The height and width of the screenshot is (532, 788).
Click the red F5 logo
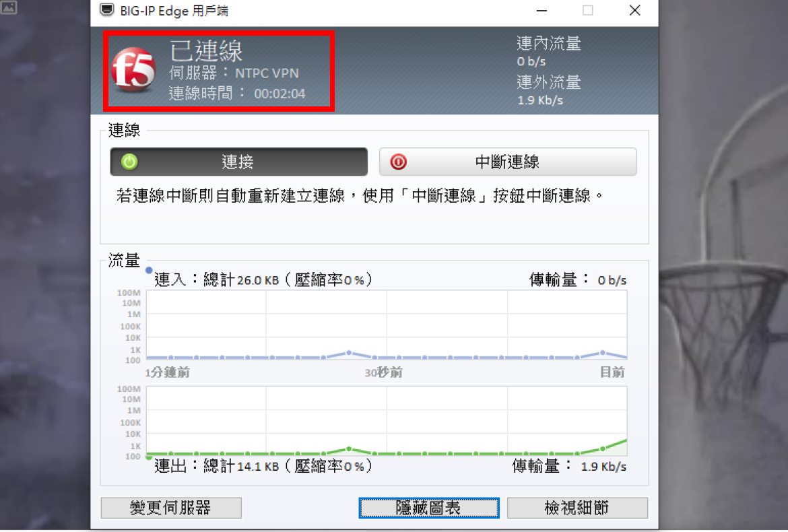click(133, 69)
